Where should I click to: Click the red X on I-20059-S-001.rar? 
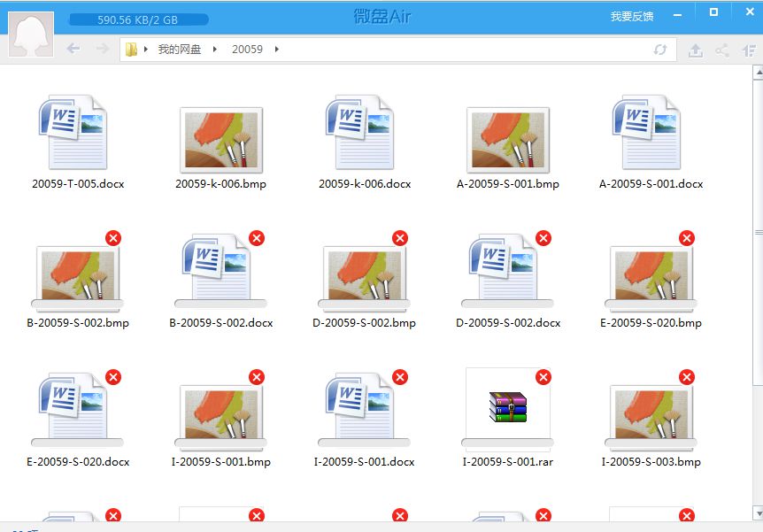point(543,377)
